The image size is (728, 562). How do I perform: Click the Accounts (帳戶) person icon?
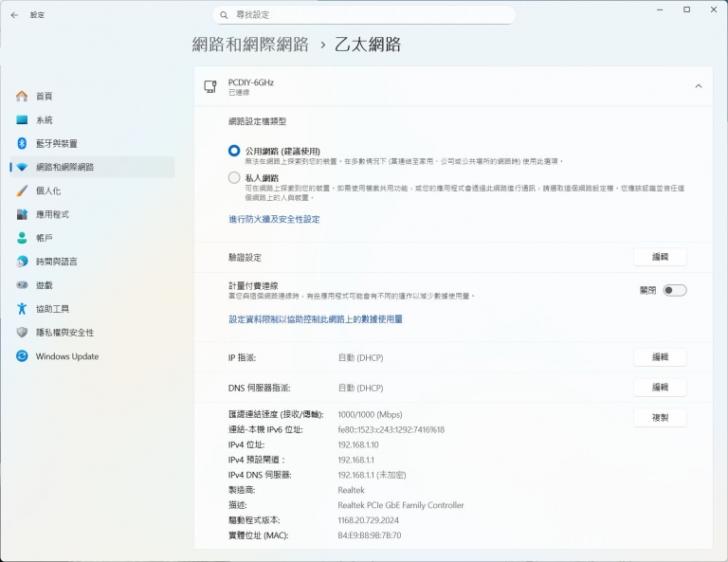point(22,238)
